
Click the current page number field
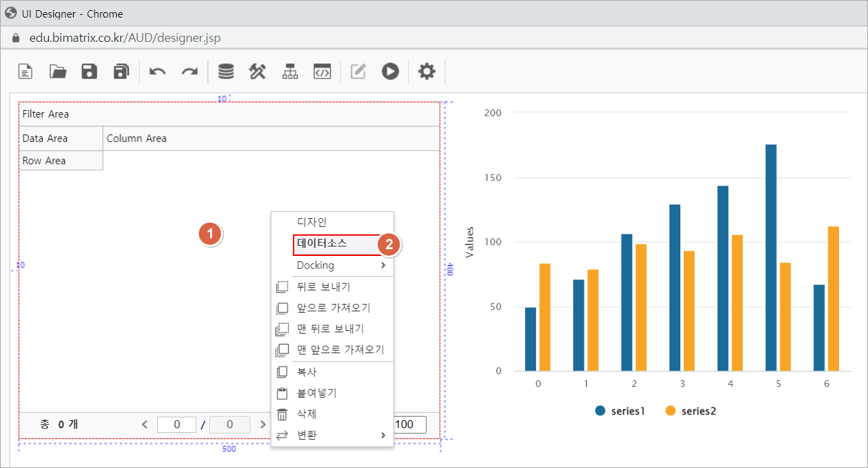click(x=176, y=425)
